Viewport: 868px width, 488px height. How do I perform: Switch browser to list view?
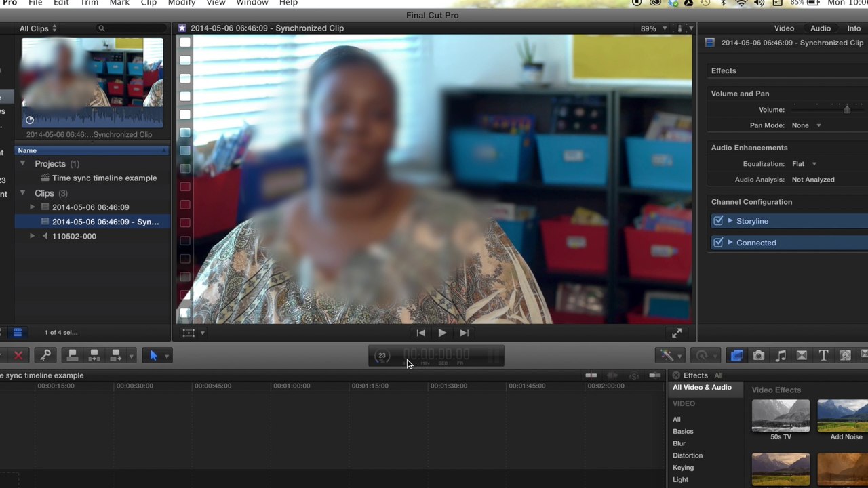click(18, 332)
